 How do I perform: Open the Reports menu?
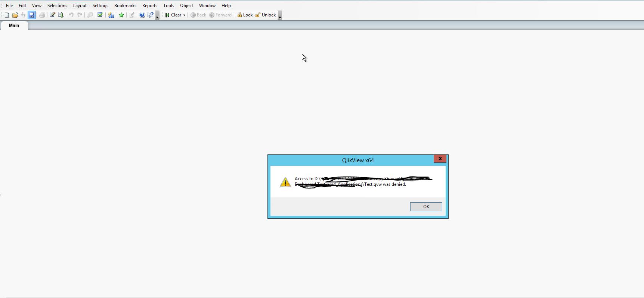pos(150,6)
